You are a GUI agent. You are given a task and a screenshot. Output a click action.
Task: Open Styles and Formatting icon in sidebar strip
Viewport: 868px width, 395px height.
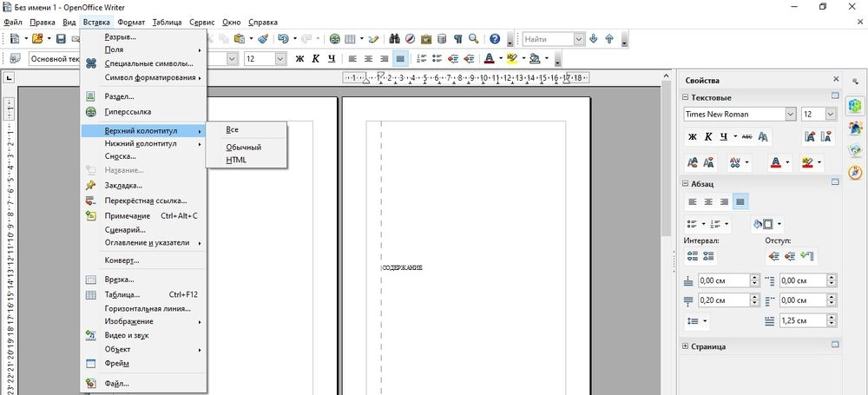[855, 128]
